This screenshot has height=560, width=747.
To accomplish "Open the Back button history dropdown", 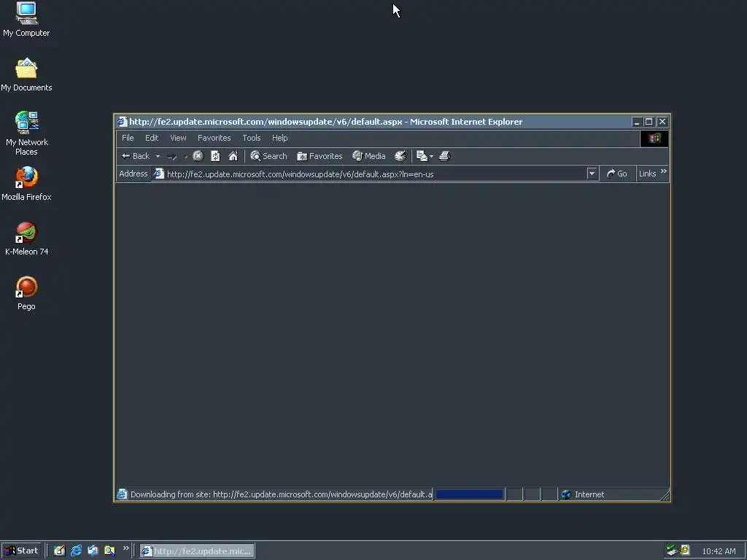I will tap(158, 156).
